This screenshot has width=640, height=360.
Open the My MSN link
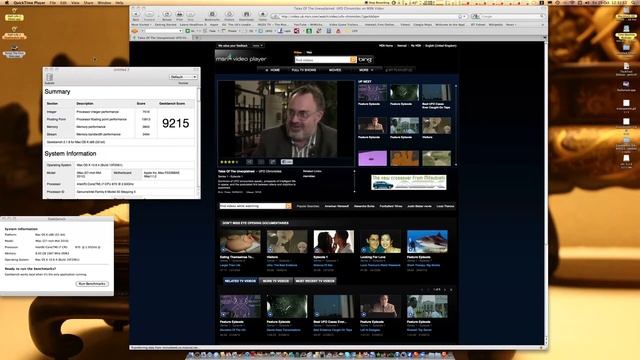[416, 46]
